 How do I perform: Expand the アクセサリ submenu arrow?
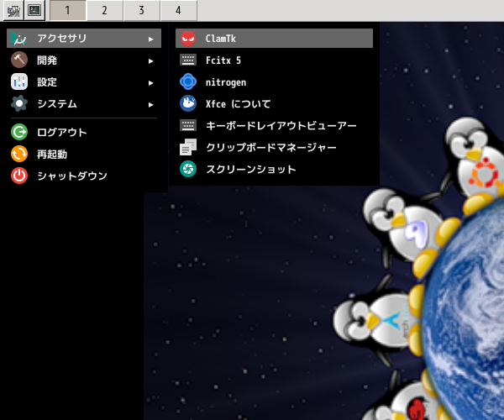pos(150,39)
